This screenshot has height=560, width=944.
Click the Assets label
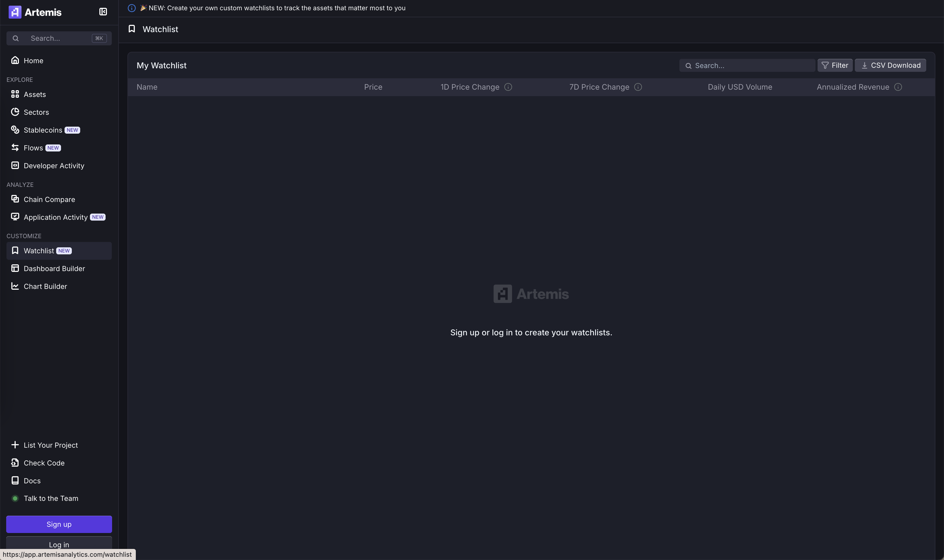click(x=35, y=94)
